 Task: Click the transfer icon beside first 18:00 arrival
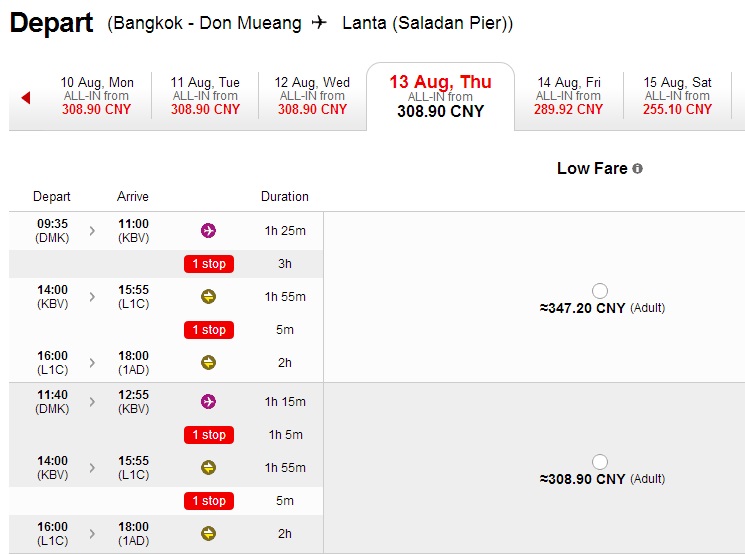(x=208, y=362)
